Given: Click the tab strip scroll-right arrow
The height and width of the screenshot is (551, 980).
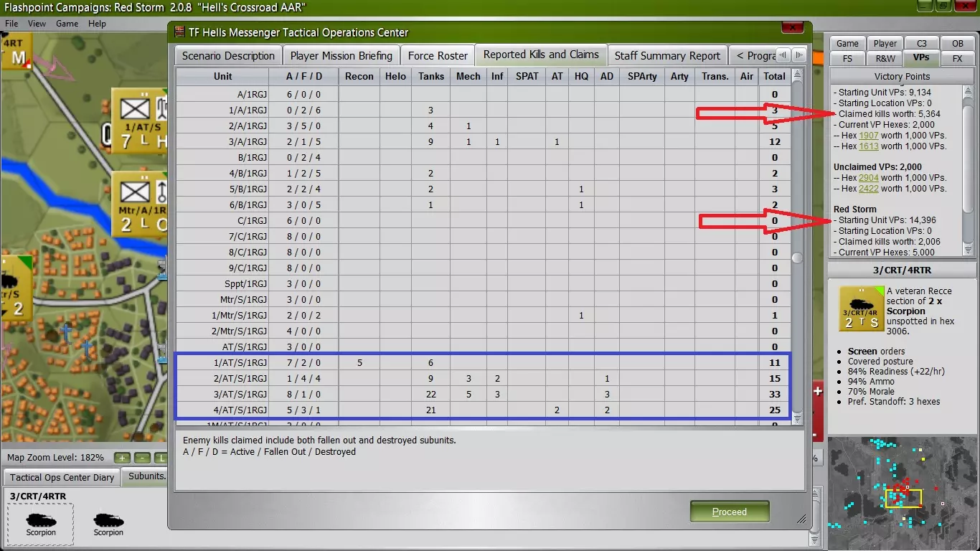Looking at the screenshot, I should [798, 55].
